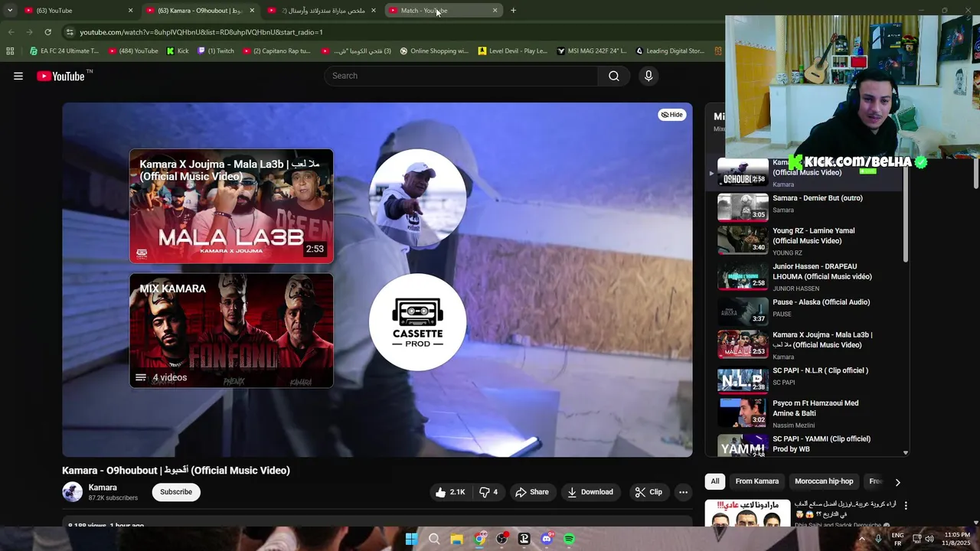
Task: Switch to the Kamara - O9houbout tab
Action: click(x=200, y=11)
